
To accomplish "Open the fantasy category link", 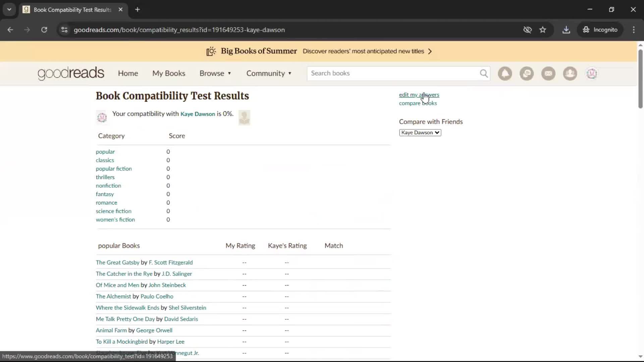I will [x=105, y=194].
